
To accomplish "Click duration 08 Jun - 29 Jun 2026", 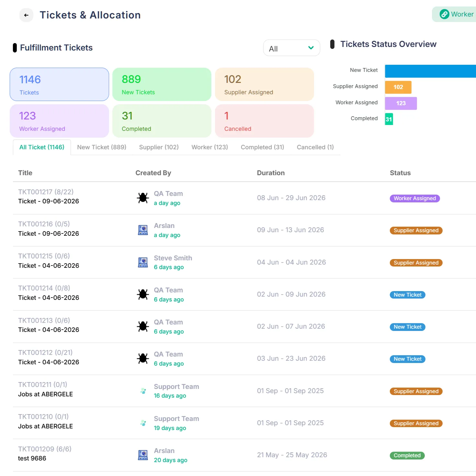I will (291, 198).
